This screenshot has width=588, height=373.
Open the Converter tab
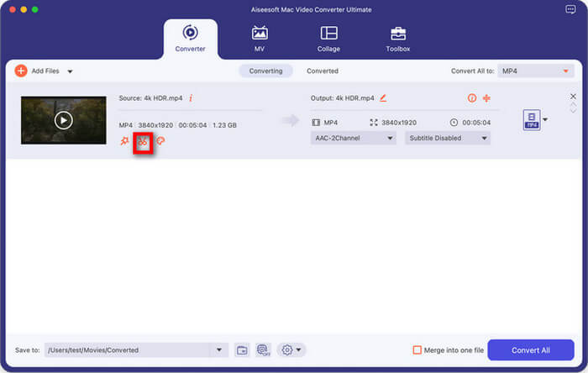click(190, 39)
